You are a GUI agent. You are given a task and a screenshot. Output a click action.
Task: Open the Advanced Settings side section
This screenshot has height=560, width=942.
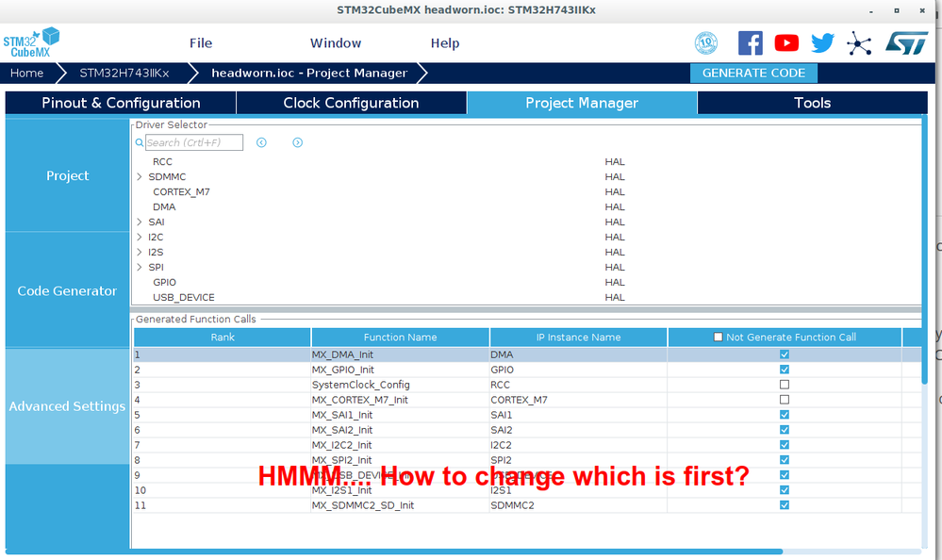tap(67, 406)
